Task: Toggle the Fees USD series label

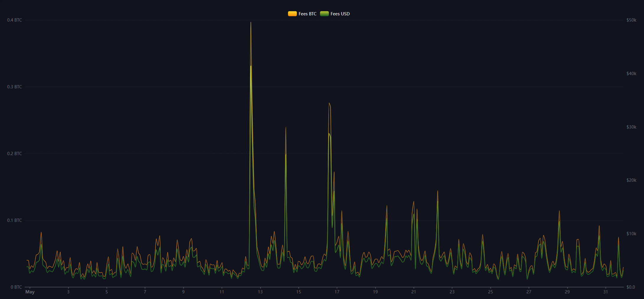Action: 340,14
